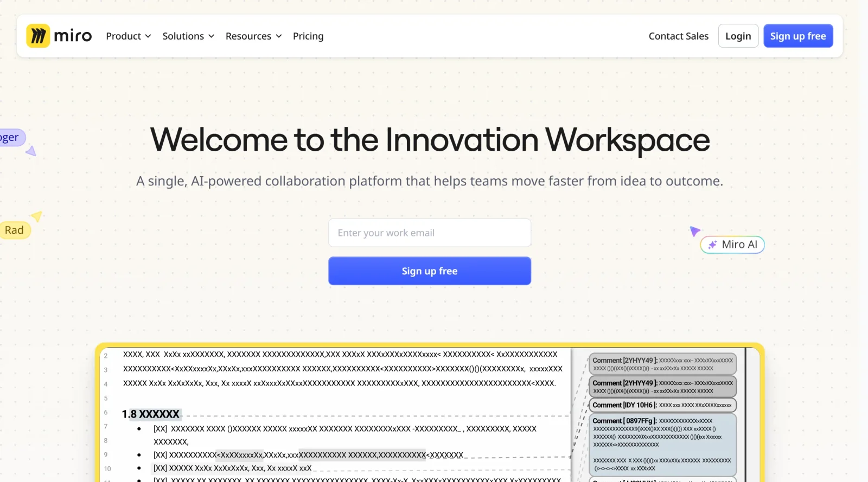The width and height of the screenshot is (868, 482).
Task: Click Sign up free in header
Action: pos(798,36)
